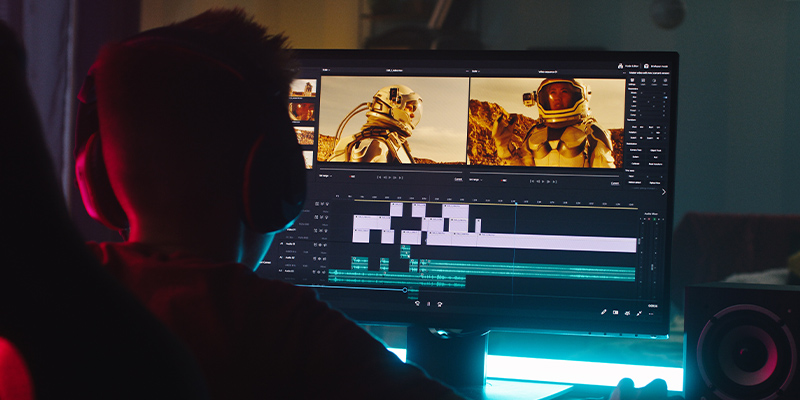
Task: Expand the chevron arrow below the inspector panel
Action: click(664, 192)
